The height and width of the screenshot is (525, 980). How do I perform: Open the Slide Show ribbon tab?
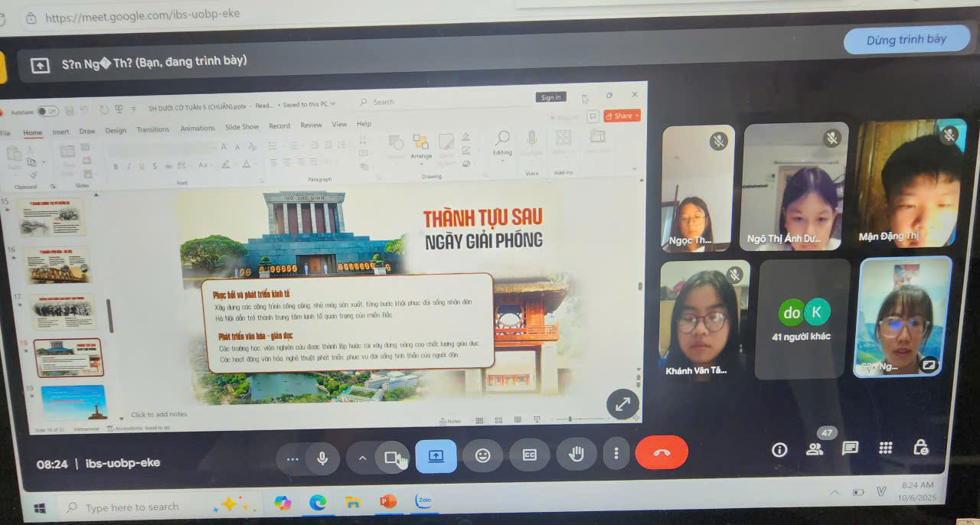click(241, 127)
